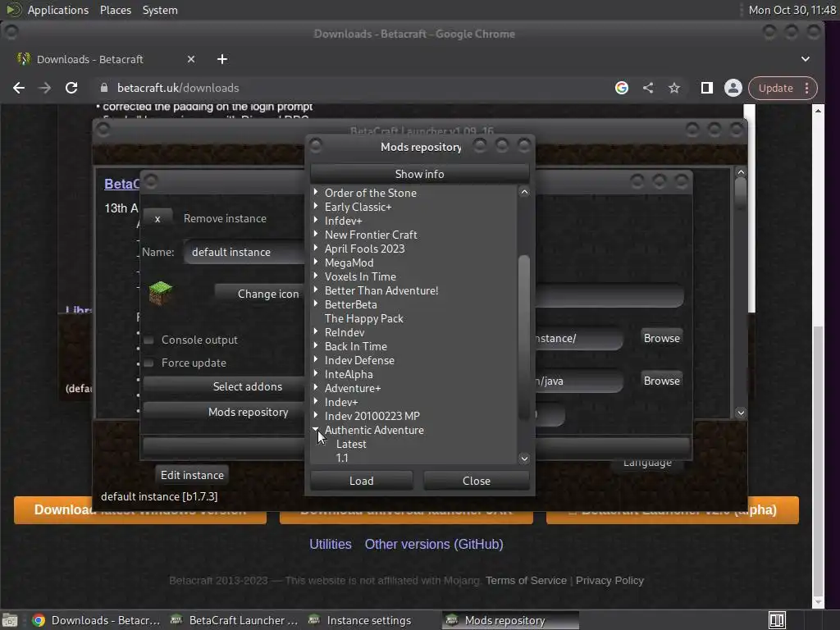Screen dimensions: 840x630
Task: Click mods list vertical scrollbar thumb
Action: pos(524,337)
